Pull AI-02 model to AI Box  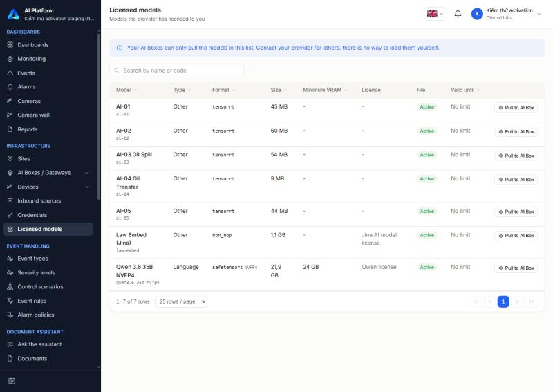tap(516, 131)
